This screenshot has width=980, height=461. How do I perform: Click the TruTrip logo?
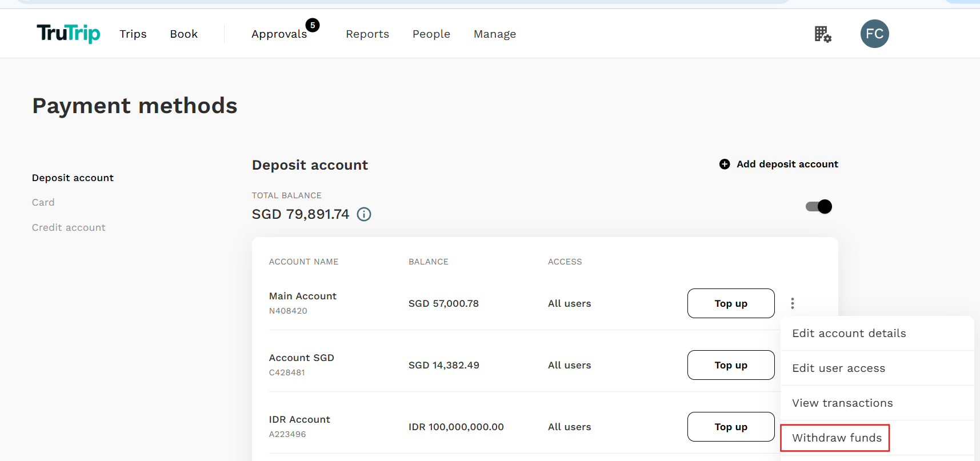[x=69, y=33]
